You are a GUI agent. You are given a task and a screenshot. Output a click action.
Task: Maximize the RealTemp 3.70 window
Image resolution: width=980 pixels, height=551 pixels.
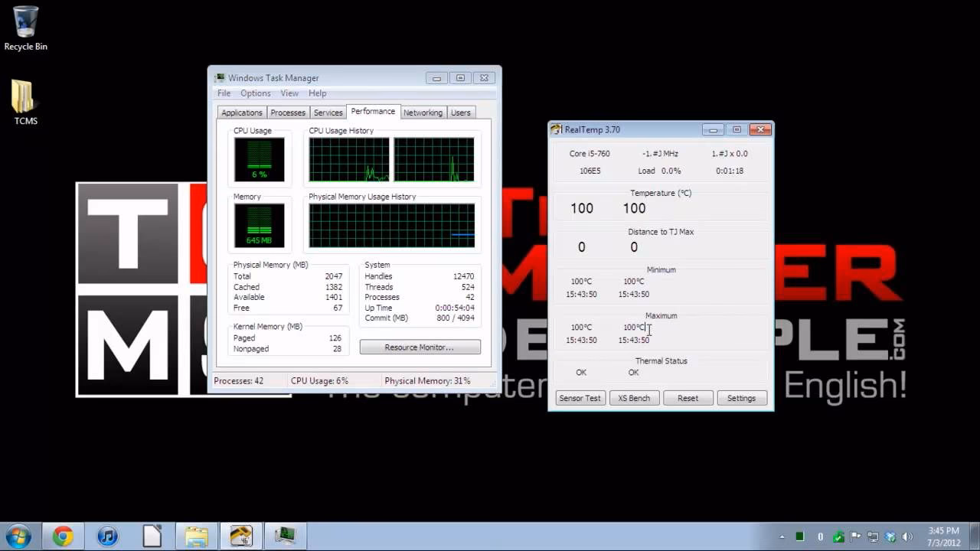[x=737, y=129]
